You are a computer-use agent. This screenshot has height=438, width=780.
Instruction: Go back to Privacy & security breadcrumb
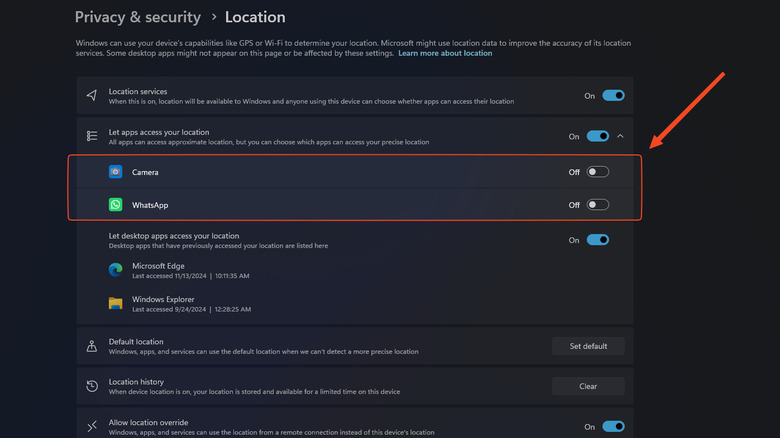[x=138, y=17]
